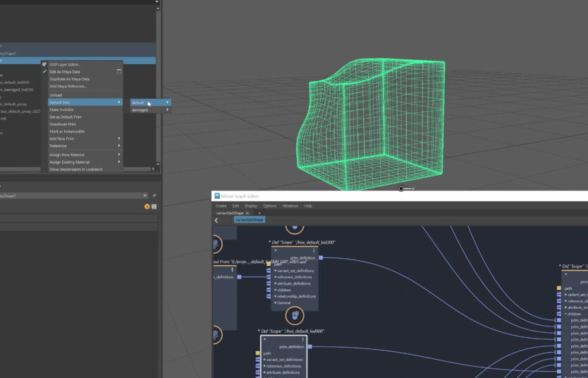
Task: Click the save preset icon in the panel
Action: coord(154,207)
